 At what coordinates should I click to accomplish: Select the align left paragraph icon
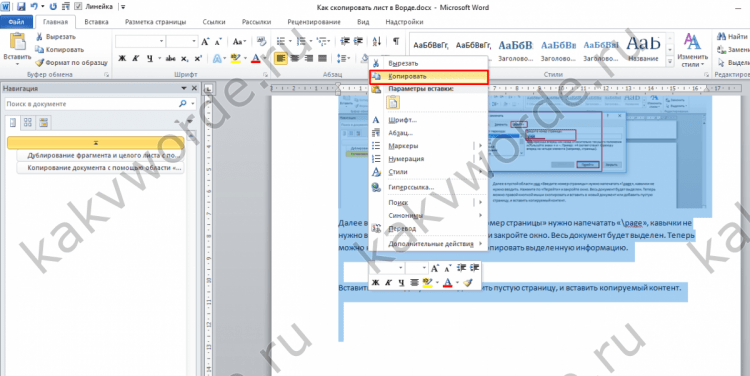click(x=281, y=58)
